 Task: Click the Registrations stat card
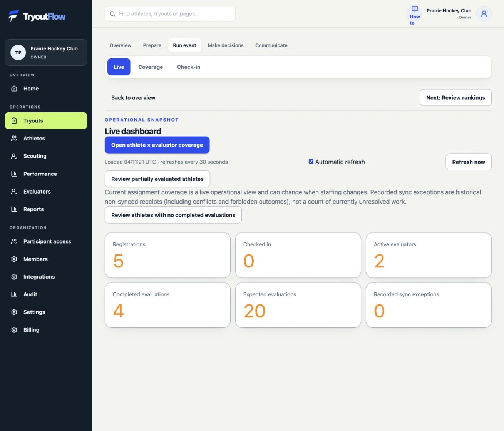point(167,255)
